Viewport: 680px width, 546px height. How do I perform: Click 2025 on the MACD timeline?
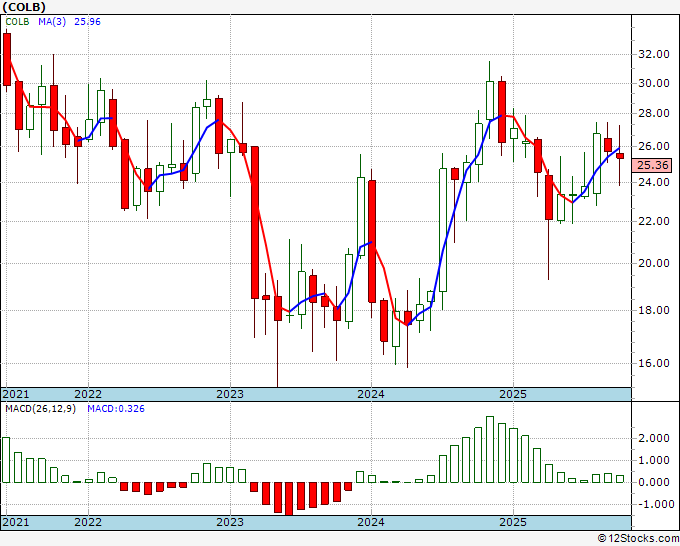point(513,522)
